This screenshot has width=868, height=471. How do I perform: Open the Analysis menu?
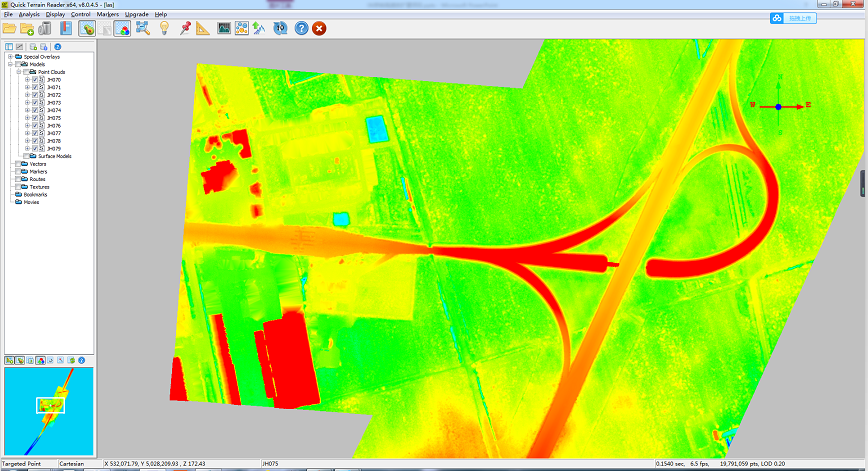click(x=28, y=14)
